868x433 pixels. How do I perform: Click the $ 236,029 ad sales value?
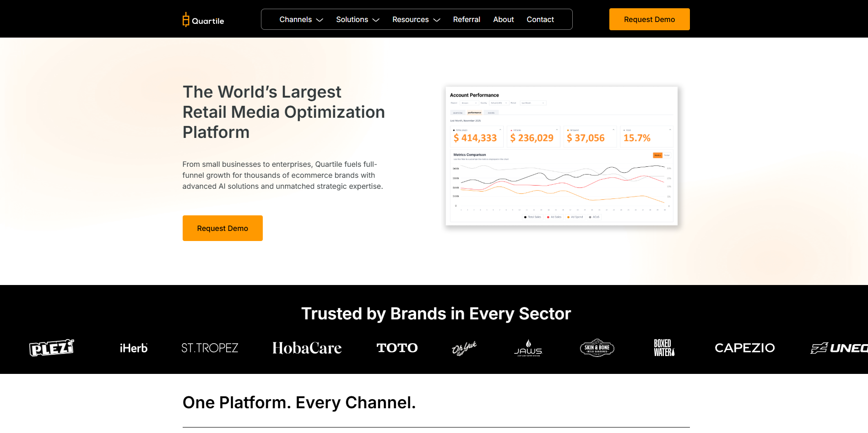tap(532, 138)
